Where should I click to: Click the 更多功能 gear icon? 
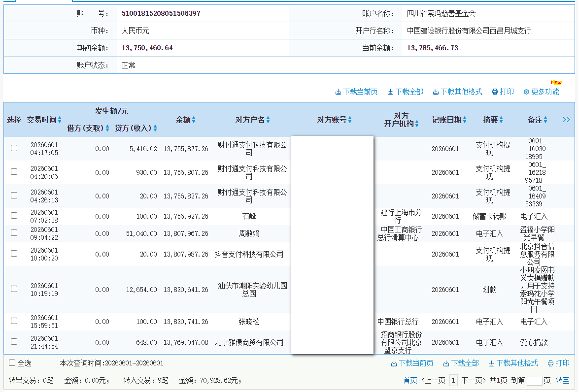point(526,92)
